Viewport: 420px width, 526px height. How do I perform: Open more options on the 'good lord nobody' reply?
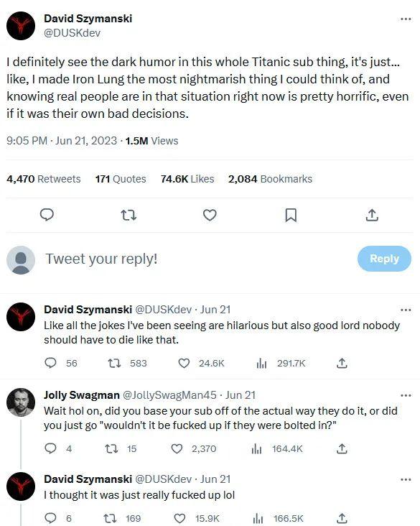[x=406, y=310]
